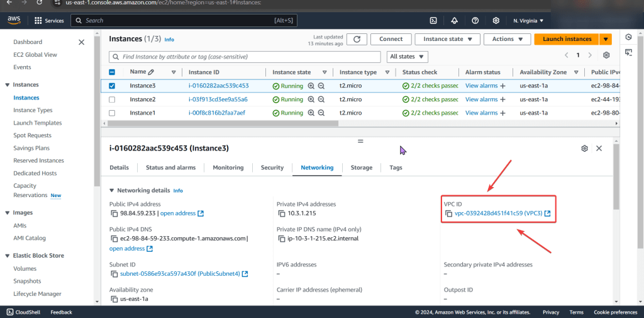Close the Instance3 details panel
The width and height of the screenshot is (644, 318).
(599, 148)
